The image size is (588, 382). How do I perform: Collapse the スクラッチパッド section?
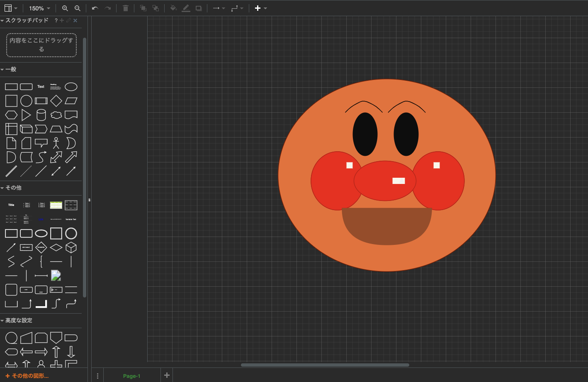coord(25,20)
